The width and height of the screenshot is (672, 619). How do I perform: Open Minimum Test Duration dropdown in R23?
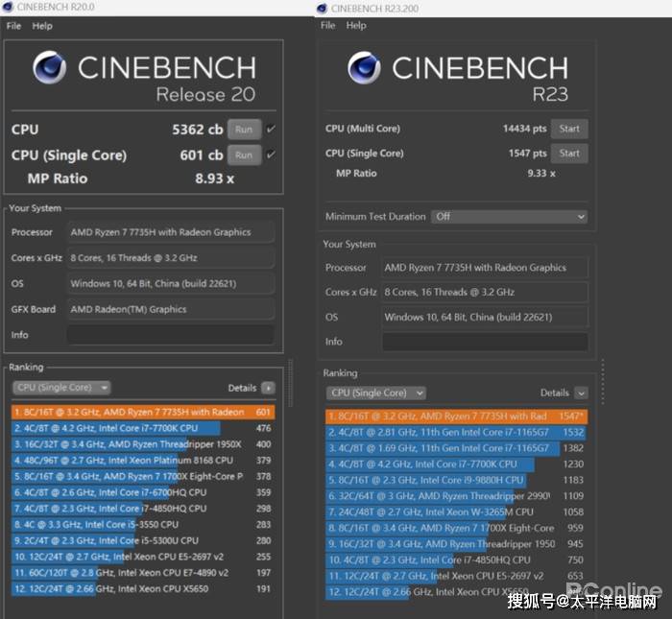click(x=508, y=217)
